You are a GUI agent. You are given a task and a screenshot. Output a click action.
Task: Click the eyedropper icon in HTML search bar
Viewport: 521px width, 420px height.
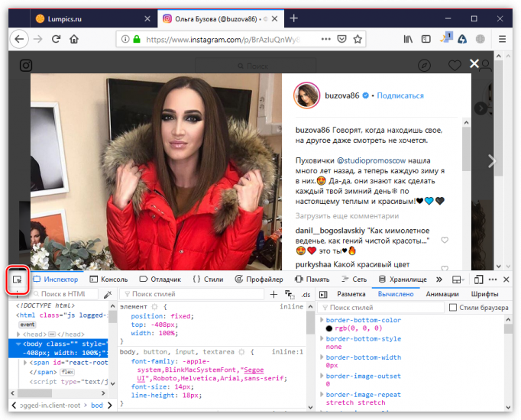tap(108, 294)
